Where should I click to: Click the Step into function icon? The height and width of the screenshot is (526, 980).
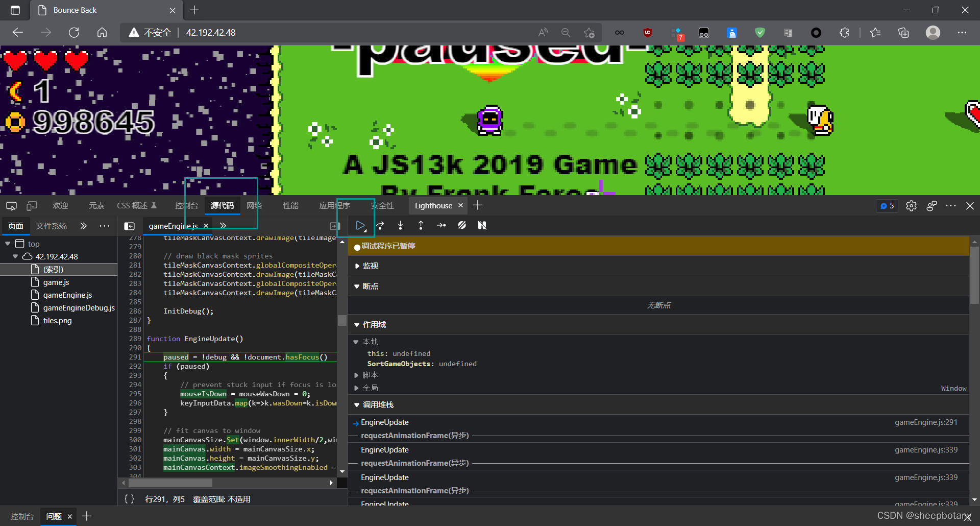click(400, 225)
